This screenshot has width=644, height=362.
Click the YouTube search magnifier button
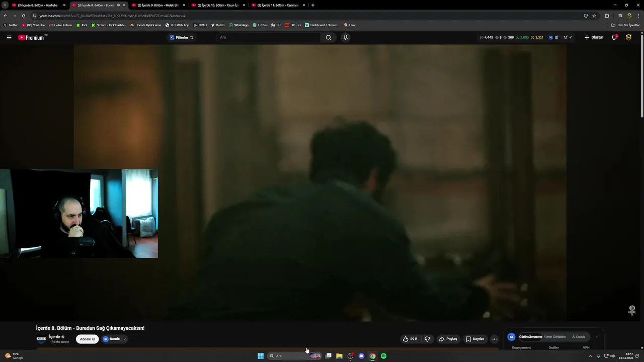coord(329,38)
